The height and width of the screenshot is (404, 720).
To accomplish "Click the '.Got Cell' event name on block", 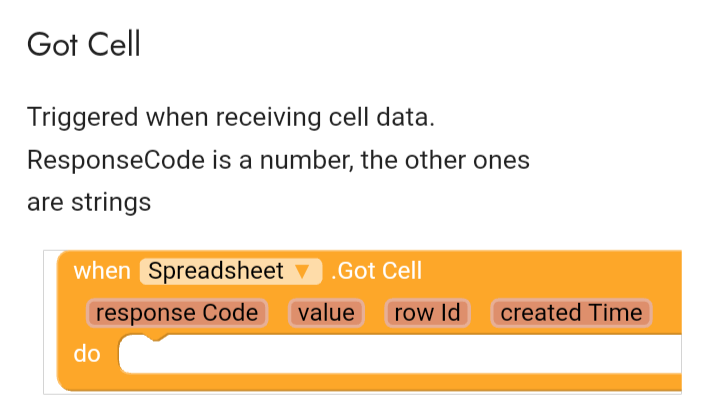I will [x=376, y=271].
